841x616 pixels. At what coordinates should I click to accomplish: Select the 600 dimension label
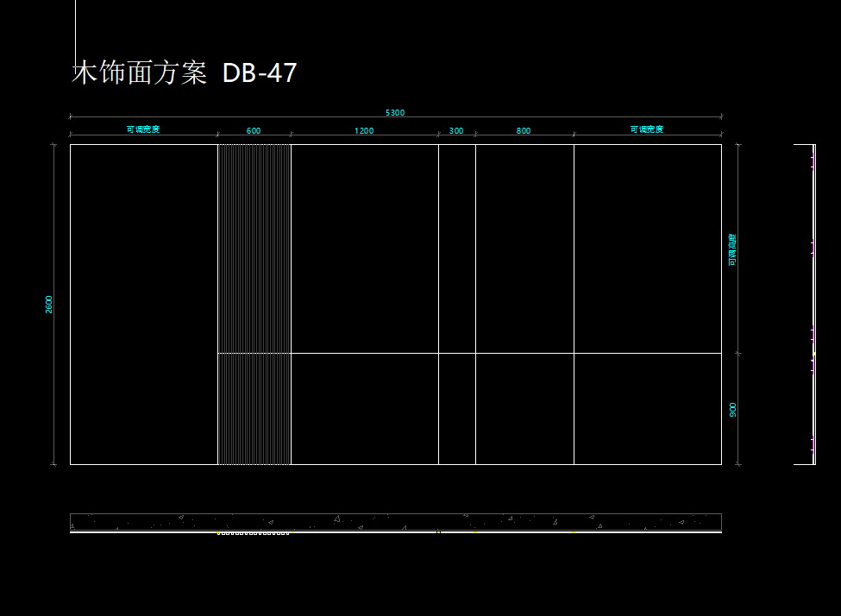[254, 131]
